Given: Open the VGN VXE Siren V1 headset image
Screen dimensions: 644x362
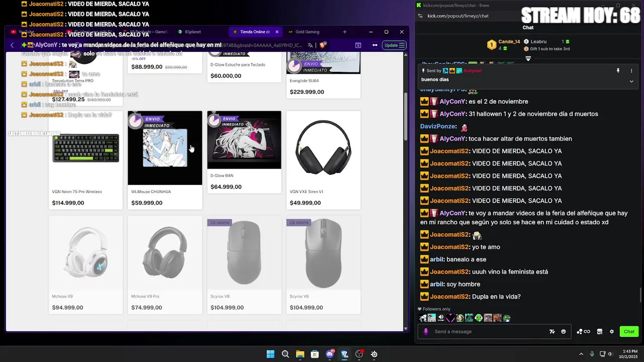Looking at the screenshot, I should point(324,148).
